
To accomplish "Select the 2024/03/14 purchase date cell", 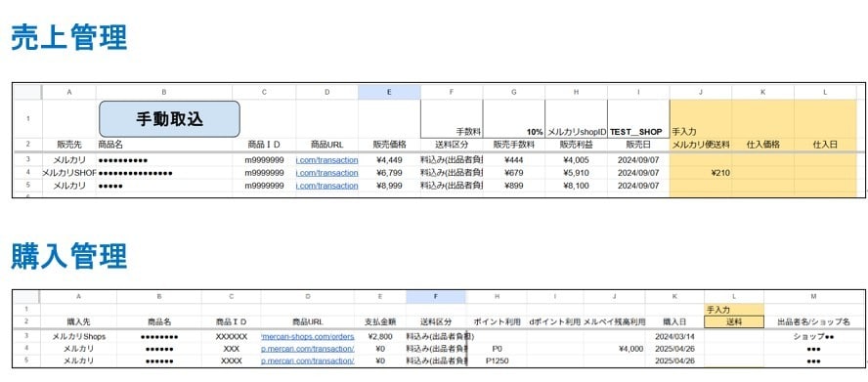I will point(674,336).
